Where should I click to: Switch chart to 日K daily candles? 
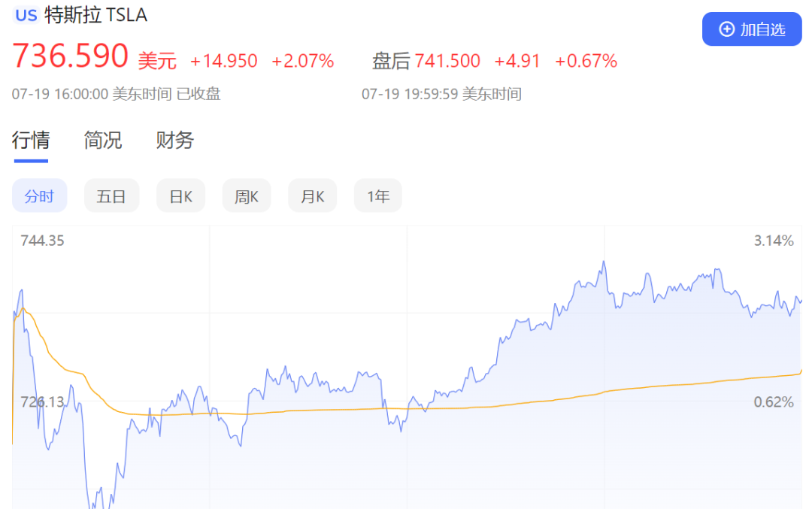pyautogui.click(x=180, y=196)
